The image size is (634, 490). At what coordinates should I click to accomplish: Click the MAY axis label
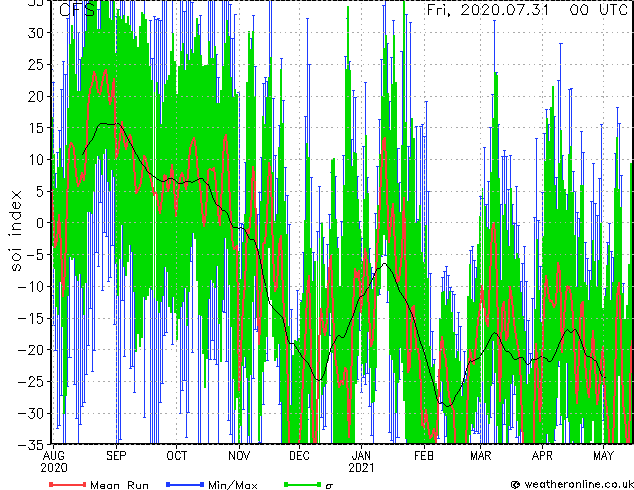(603, 456)
